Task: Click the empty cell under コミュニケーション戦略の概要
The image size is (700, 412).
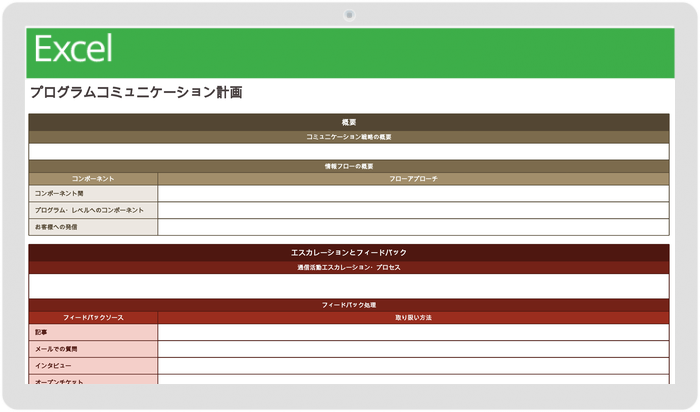Action: click(349, 152)
